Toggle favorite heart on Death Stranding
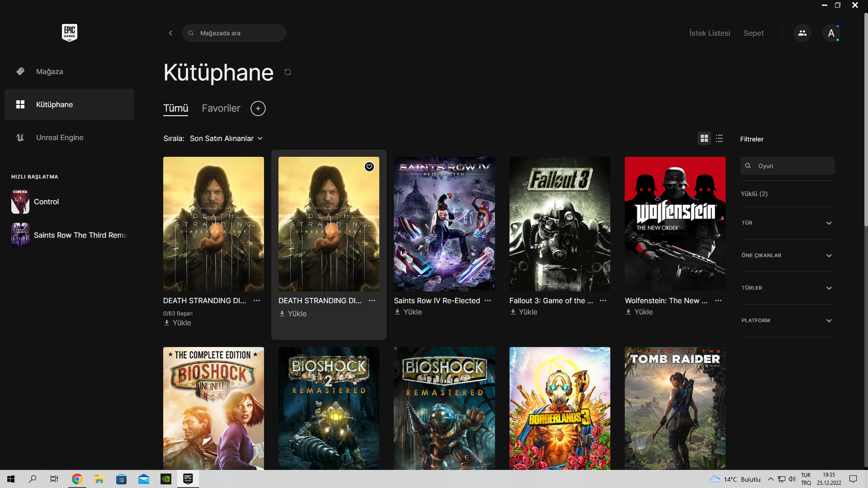 coord(369,167)
